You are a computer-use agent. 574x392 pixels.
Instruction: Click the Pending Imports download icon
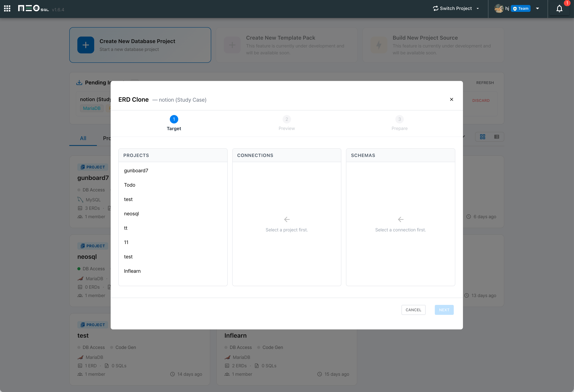(79, 82)
